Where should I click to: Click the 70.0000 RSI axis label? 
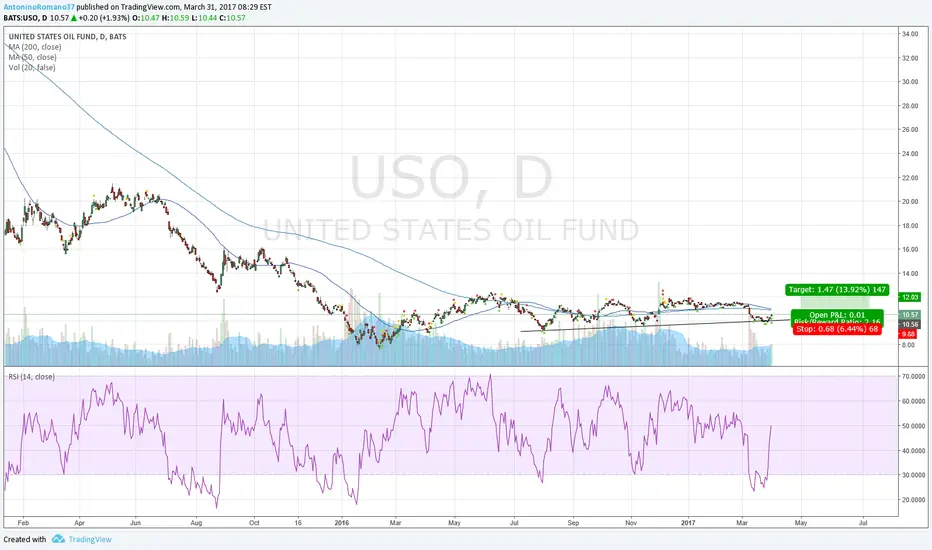(x=914, y=376)
